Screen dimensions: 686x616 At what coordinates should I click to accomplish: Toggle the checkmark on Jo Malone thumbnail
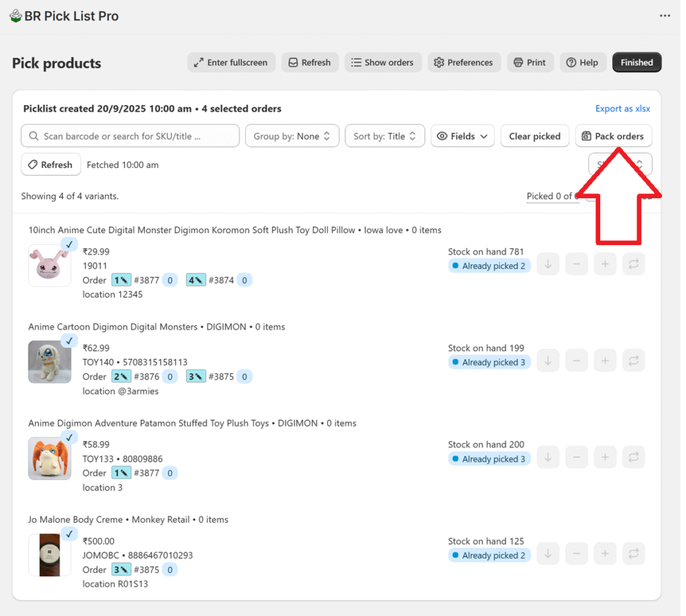(x=69, y=534)
